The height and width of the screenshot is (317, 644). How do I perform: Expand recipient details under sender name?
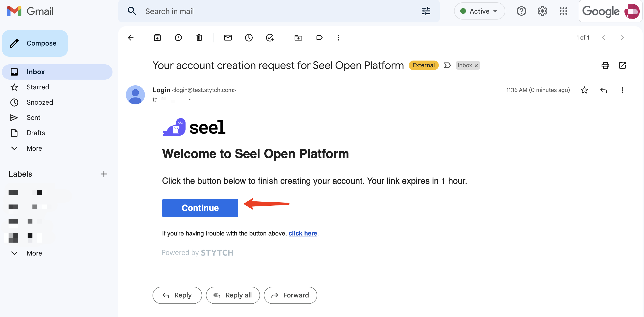pos(189,99)
